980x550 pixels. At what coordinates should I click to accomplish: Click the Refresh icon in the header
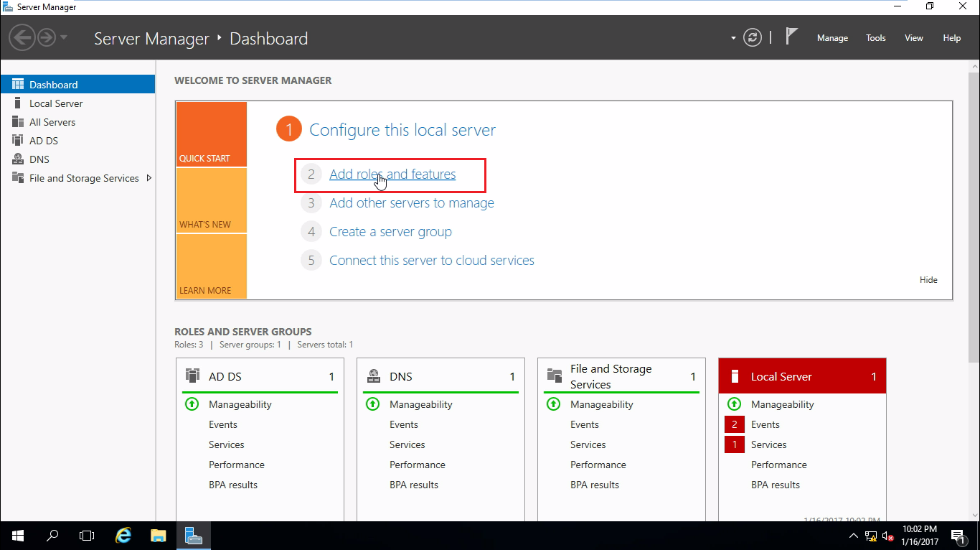tap(753, 38)
